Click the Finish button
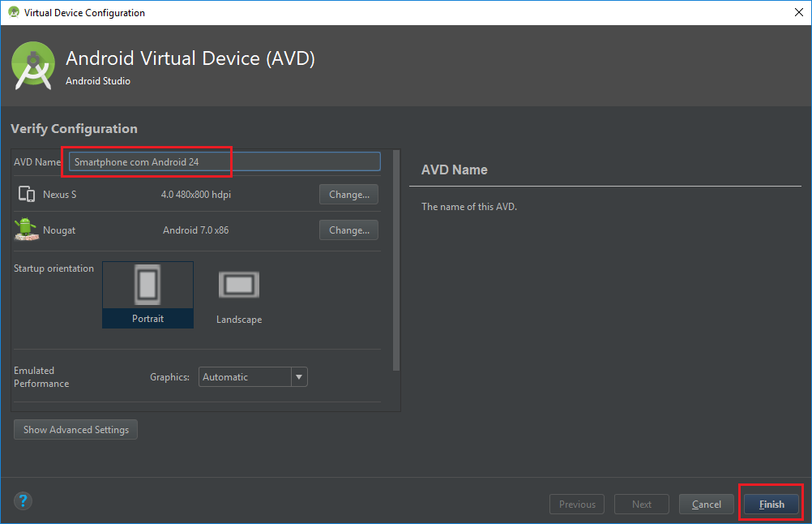 (x=771, y=504)
